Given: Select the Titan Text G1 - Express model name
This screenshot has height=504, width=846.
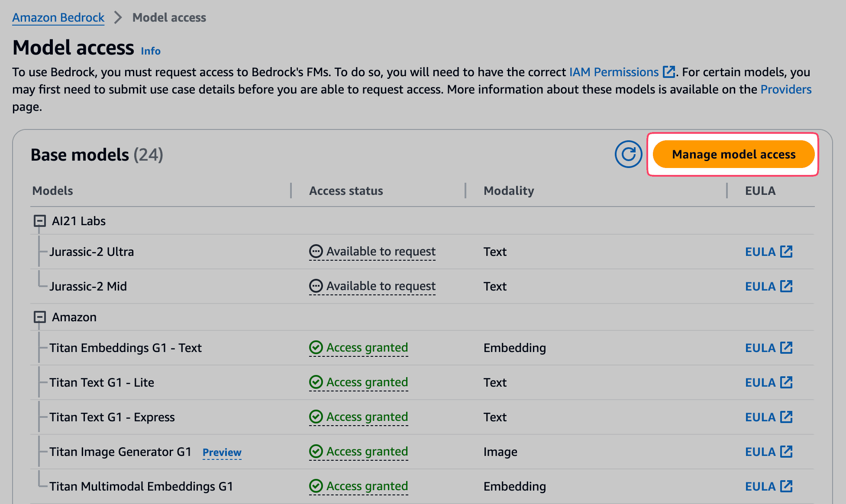Looking at the screenshot, I should (x=112, y=417).
